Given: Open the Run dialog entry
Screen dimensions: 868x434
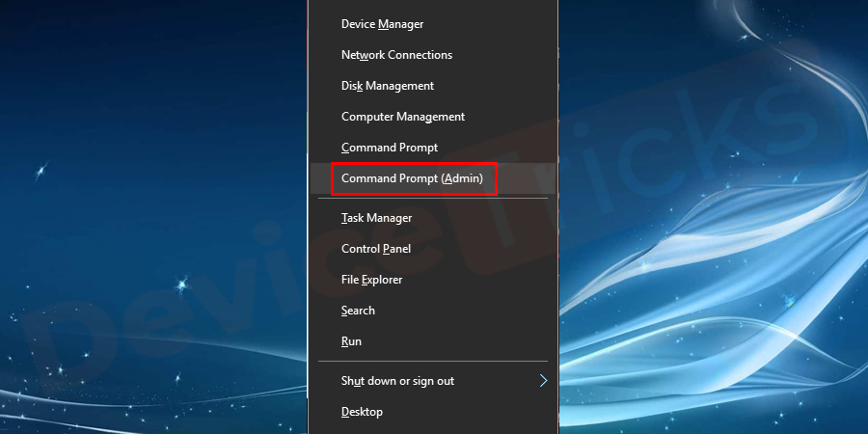Looking at the screenshot, I should pos(351,341).
